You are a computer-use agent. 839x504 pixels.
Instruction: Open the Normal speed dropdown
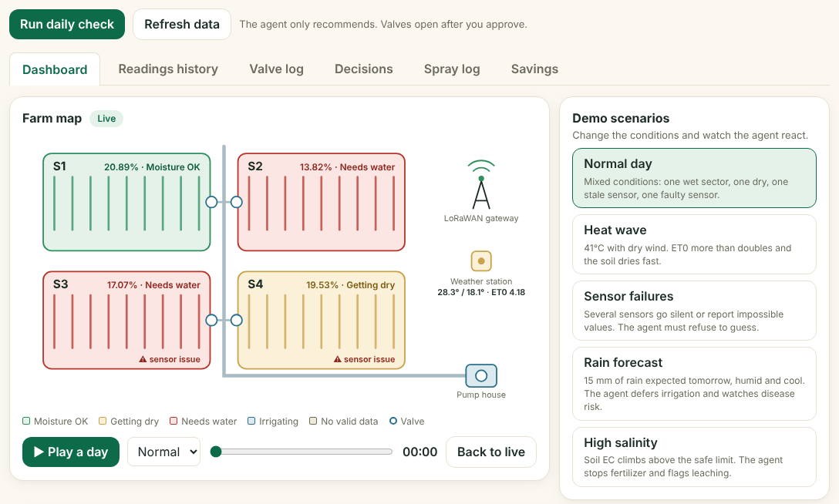[x=163, y=452]
